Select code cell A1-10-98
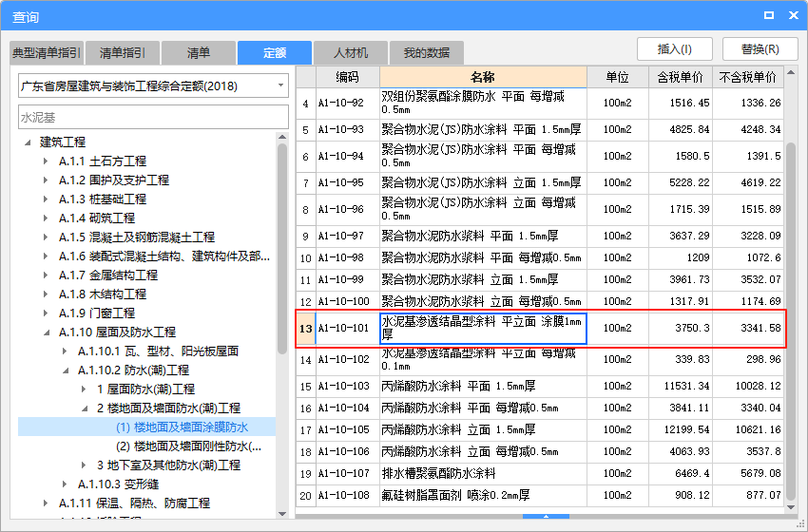This screenshot has height=532, width=808. coord(347,257)
